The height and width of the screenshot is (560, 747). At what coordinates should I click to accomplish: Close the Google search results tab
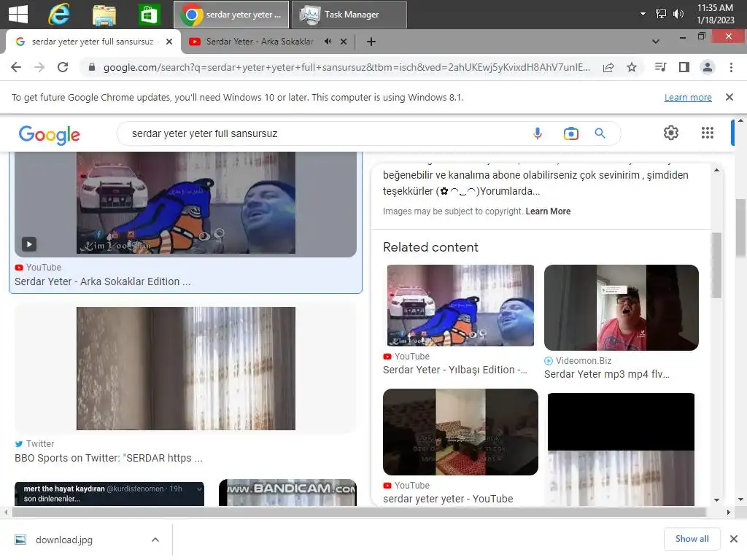(169, 42)
